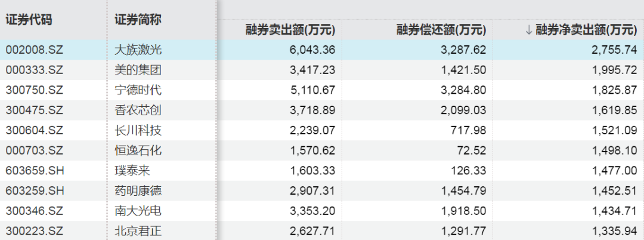Click sell amount 2,627.71 for 北京君正
This screenshot has width=644, height=240.
pyautogui.click(x=312, y=232)
